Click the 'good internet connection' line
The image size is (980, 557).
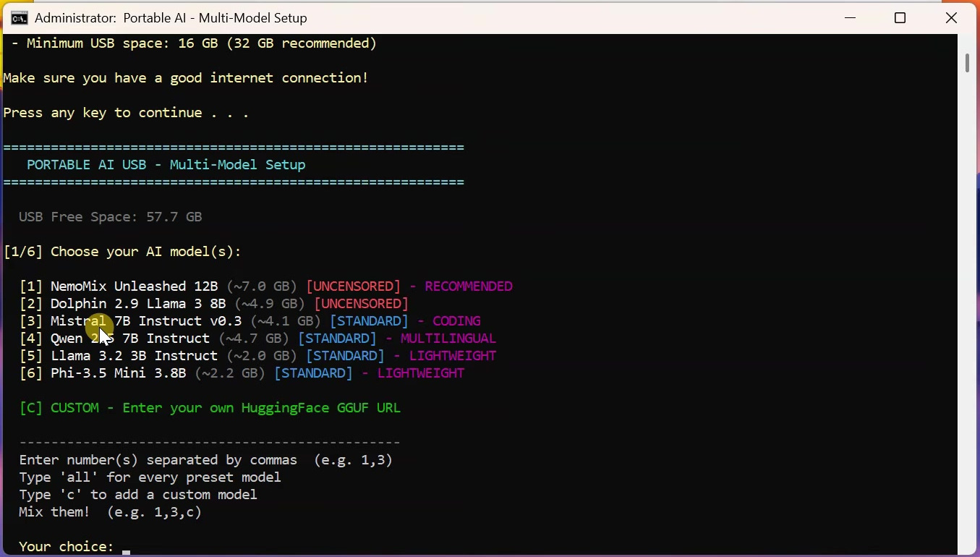(186, 78)
